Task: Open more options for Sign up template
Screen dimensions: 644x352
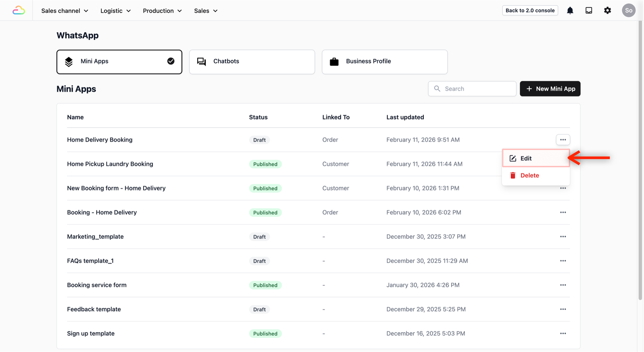Action: point(563,333)
